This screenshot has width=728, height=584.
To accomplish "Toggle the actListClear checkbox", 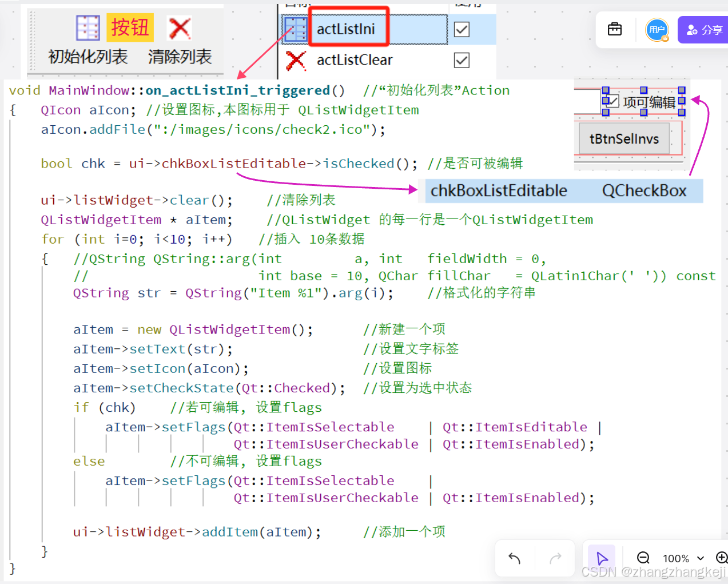I will 462,60.
